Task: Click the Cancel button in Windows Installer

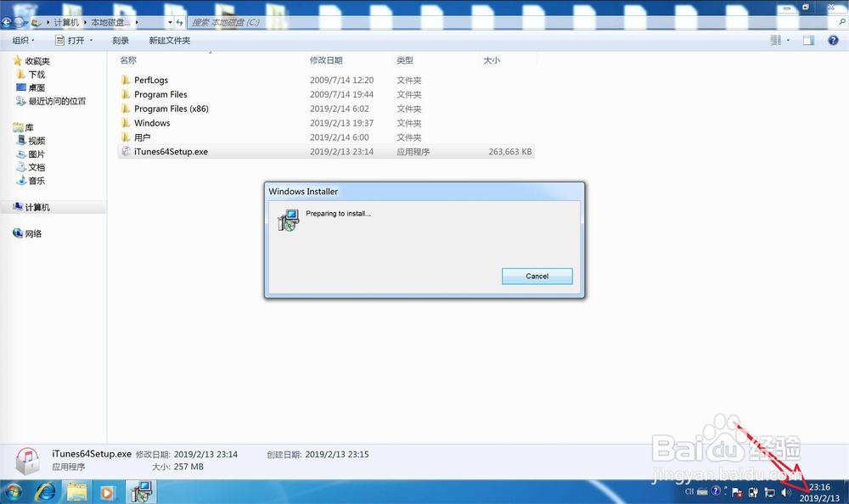Action: tap(537, 276)
